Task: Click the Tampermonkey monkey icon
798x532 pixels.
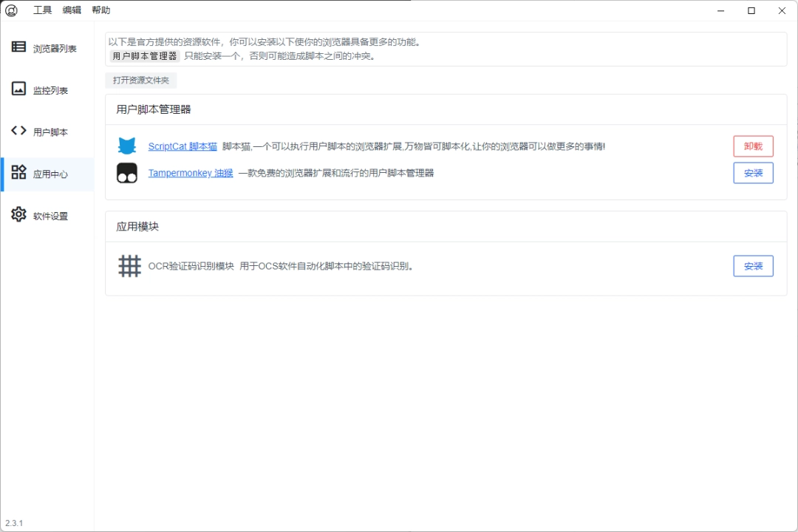Action: pos(127,173)
